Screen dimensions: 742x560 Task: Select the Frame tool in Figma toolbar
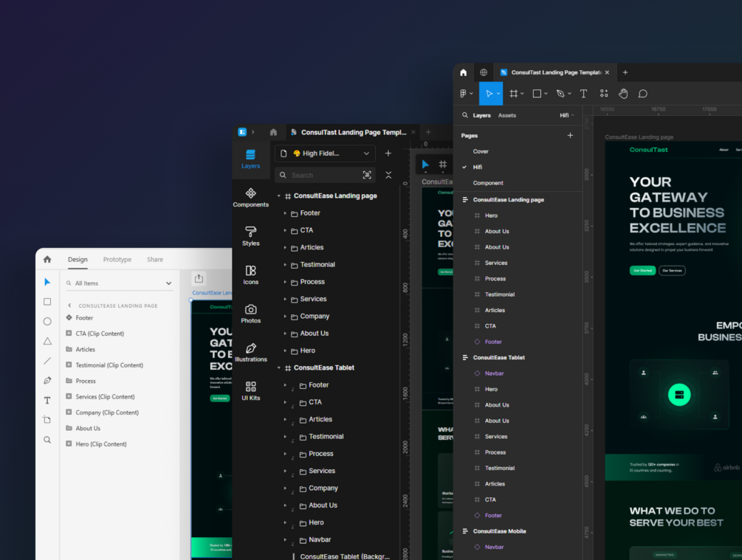[x=513, y=94]
